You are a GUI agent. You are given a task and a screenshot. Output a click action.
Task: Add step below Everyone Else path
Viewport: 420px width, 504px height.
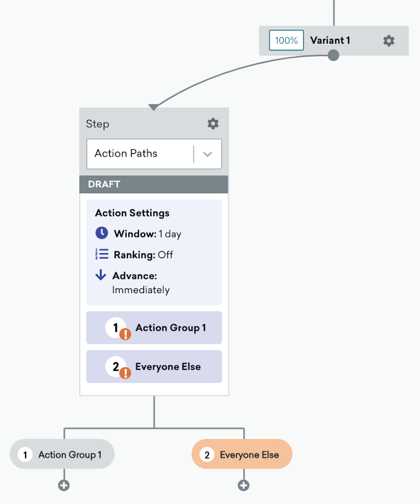[244, 485]
